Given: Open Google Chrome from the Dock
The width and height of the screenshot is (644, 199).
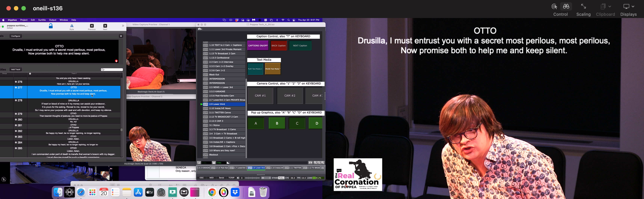Looking at the screenshot, I should point(212,192).
